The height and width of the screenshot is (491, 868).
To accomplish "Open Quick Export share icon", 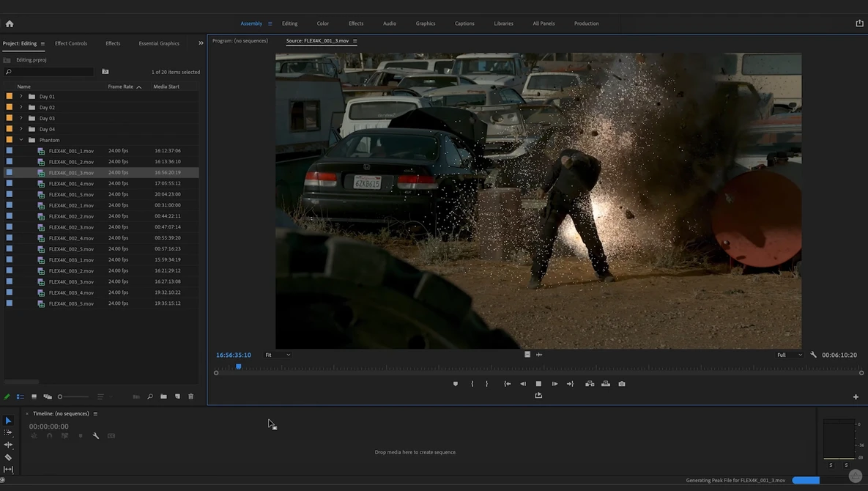I will [x=859, y=23].
